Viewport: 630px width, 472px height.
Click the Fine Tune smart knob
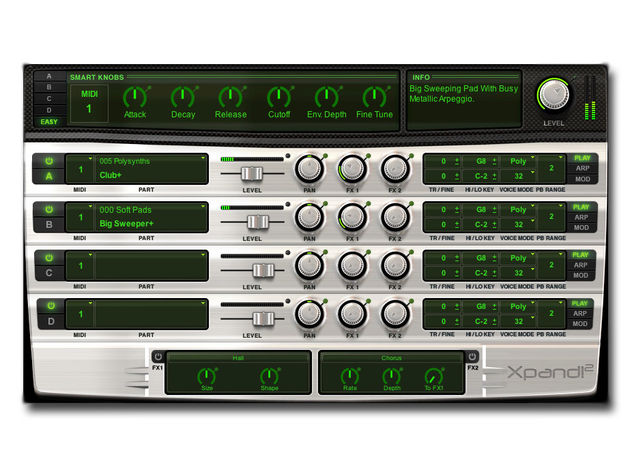coord(374,97)
